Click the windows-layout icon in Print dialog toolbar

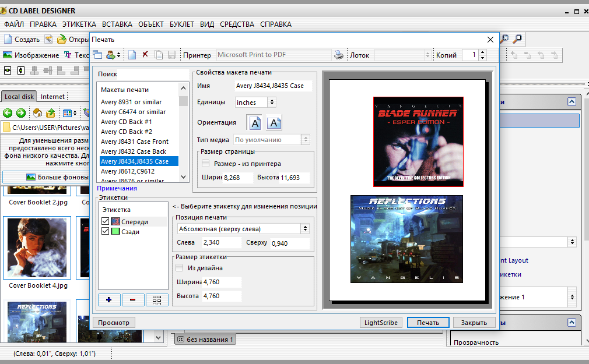pyautogui.click(x=97, y=55)
